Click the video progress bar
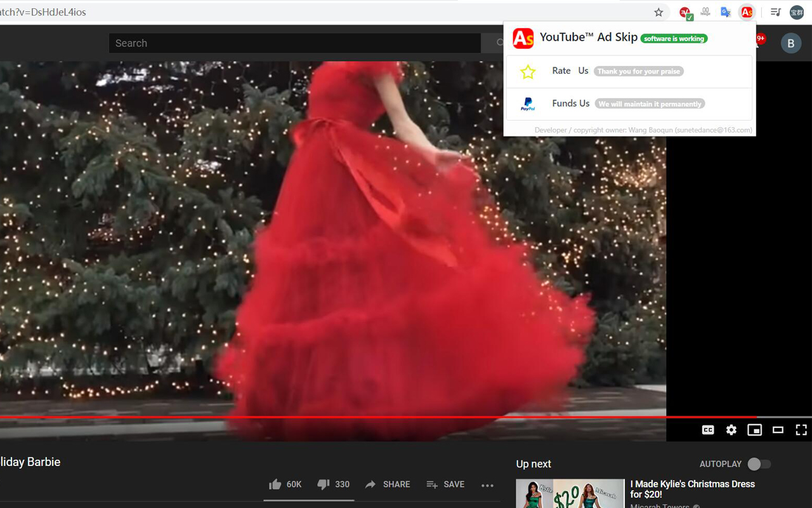This screenshot has width=812, height=508. point(406,417)
